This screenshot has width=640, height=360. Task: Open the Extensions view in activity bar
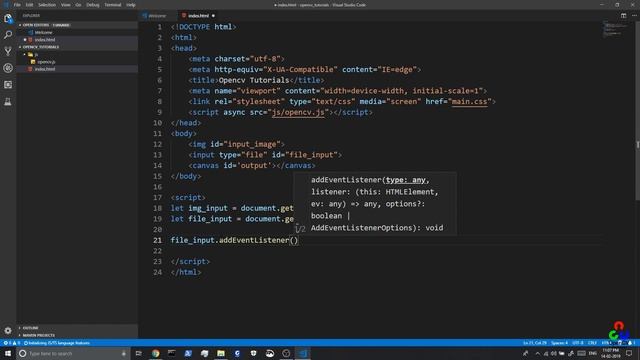pyautogui.click(x=8, y=85)
